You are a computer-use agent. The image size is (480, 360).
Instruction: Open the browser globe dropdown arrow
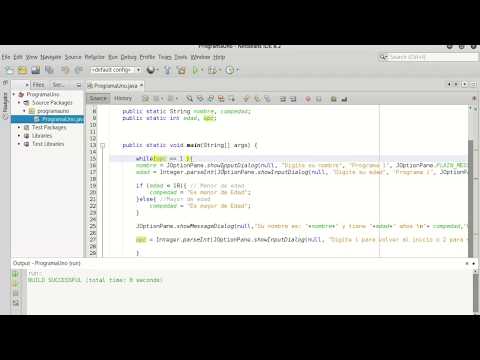point(157,70)
